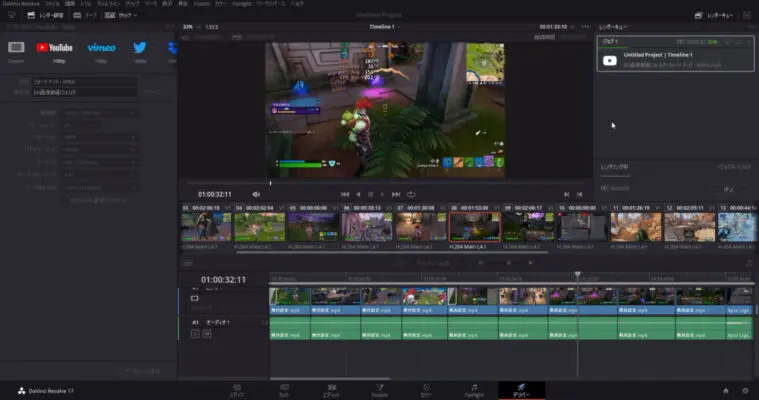Open Render Queue panel from top-right toolbar
The image size is (759, 400).
coord(714,15)
